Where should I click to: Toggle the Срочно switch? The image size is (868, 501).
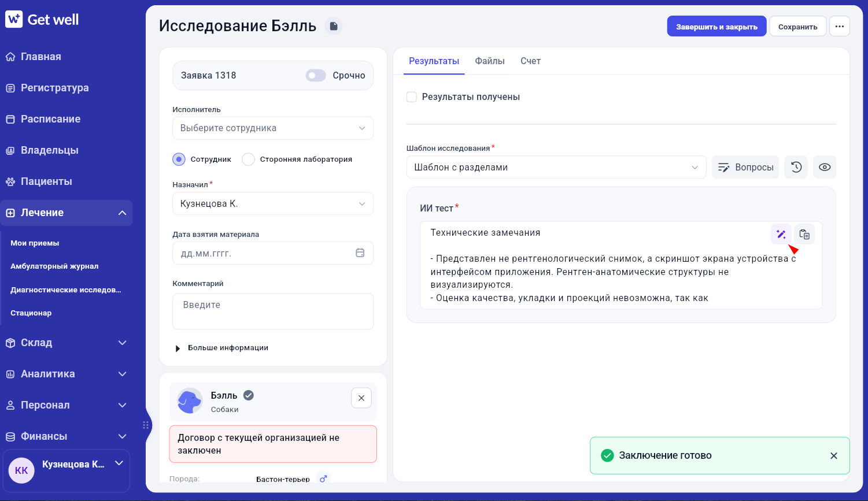[316, 75]
